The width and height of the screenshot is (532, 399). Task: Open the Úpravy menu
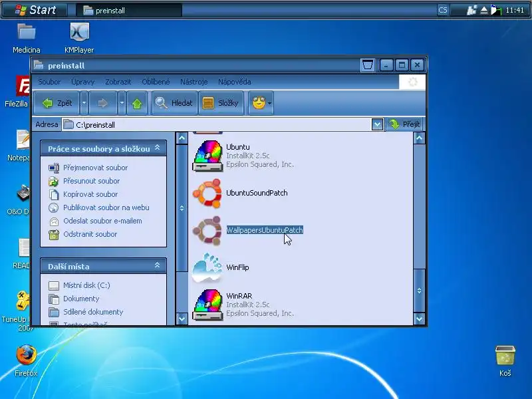click(82, 82)
